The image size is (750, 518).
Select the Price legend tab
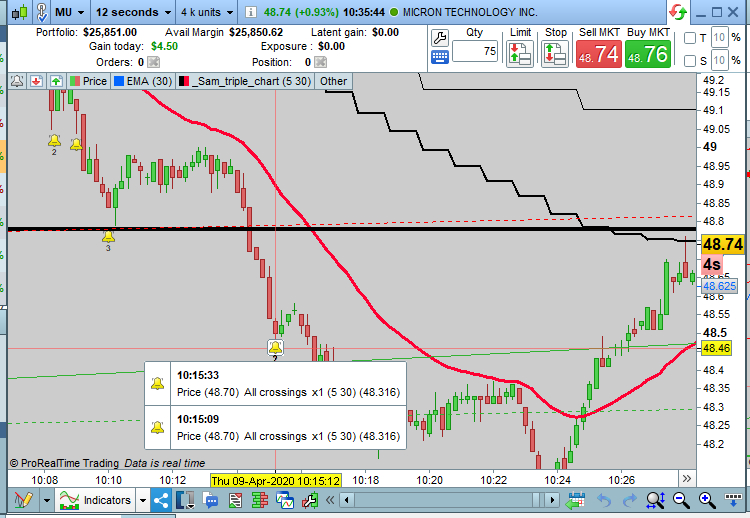[88, 81]
